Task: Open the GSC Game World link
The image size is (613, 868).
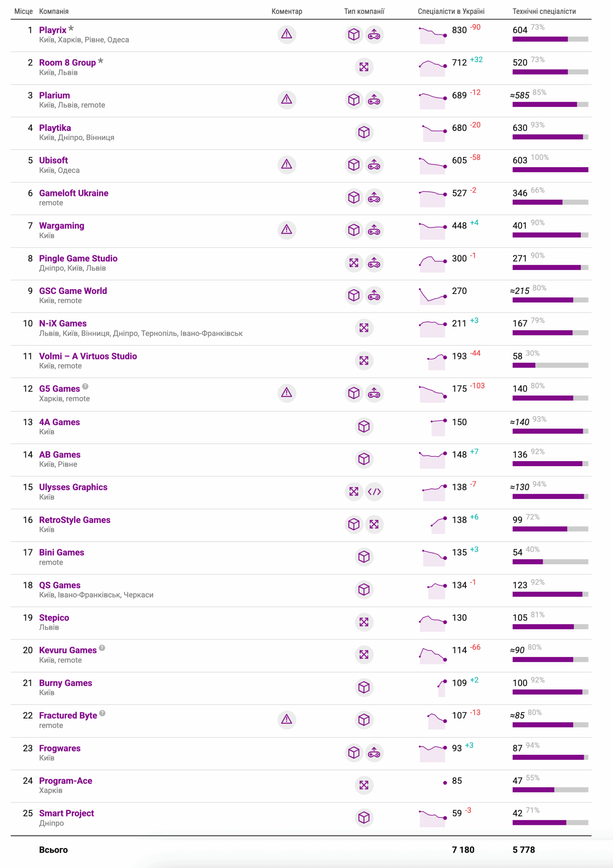Action: pyautogui.click(x=73, y=291)
